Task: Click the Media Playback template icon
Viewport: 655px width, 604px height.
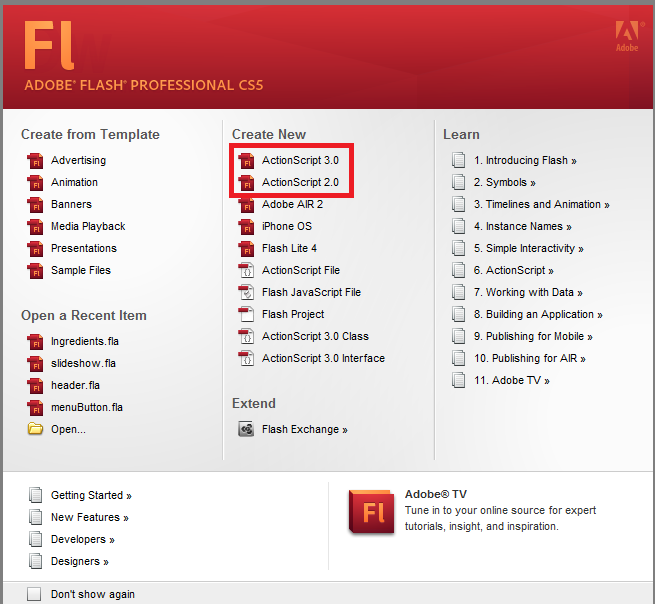Action: click(x=36, y=226)
